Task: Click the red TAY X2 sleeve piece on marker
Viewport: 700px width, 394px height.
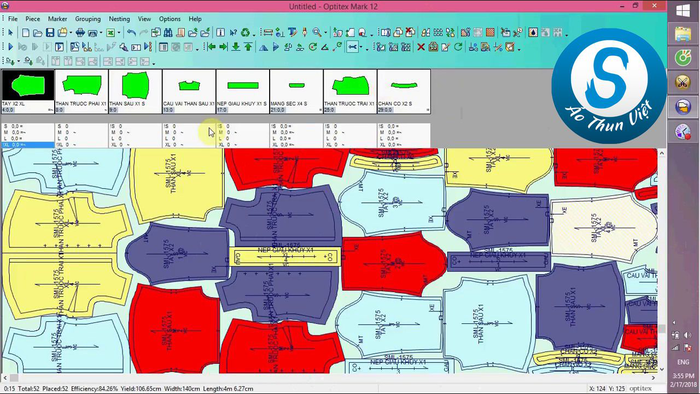Action: 394,263
